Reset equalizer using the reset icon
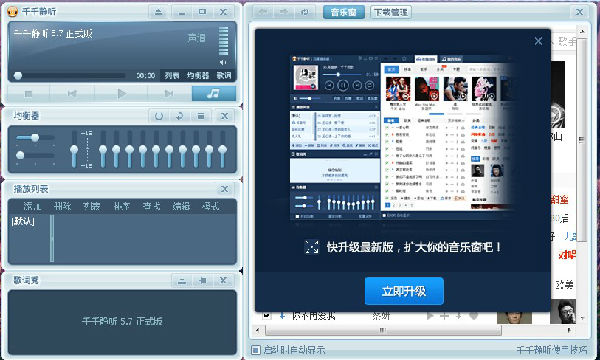 [x=179, y=116]
